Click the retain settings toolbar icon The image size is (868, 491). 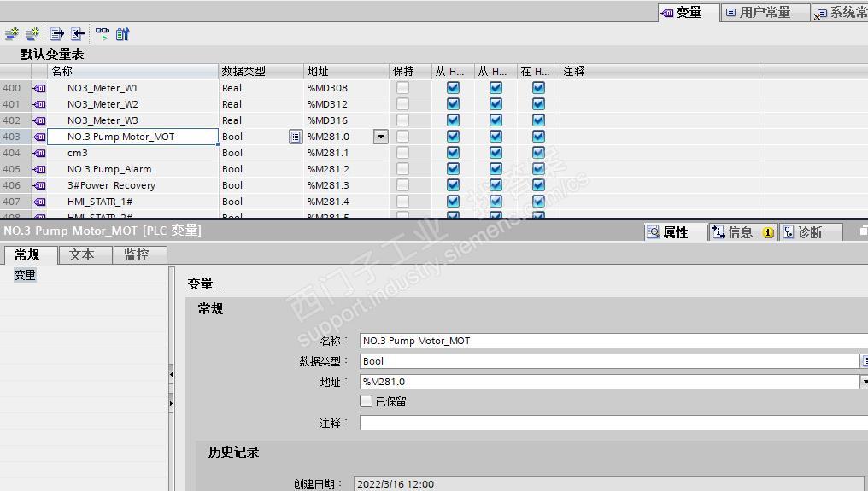coord(122,34)
